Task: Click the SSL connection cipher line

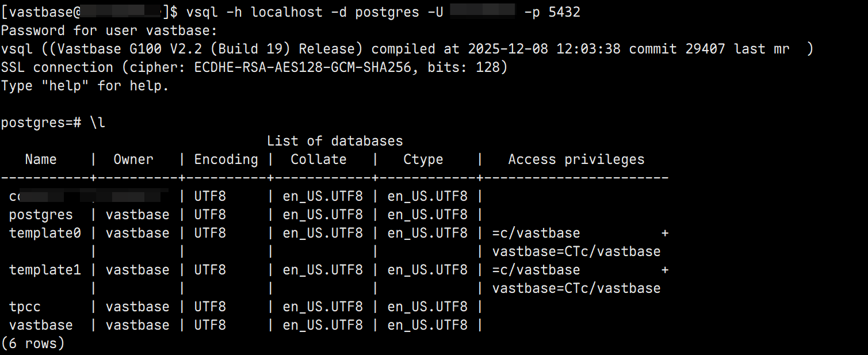Action: pyautogui.click(x=254, y=67)
